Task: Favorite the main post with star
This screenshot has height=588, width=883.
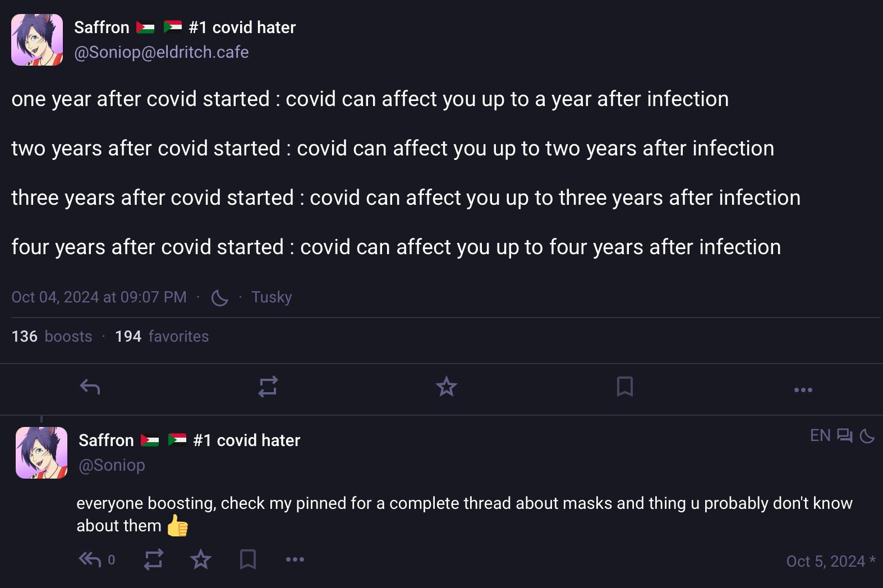Action: [447, 387]
